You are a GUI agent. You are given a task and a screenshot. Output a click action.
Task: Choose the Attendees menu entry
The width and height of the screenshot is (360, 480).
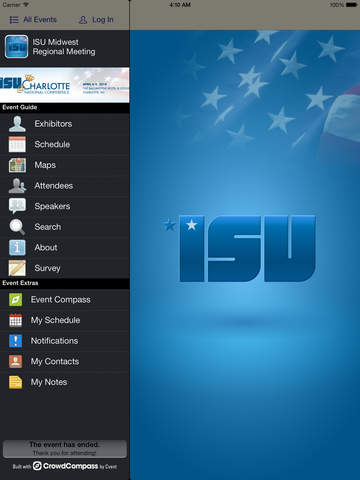click(x=65, y=186)
